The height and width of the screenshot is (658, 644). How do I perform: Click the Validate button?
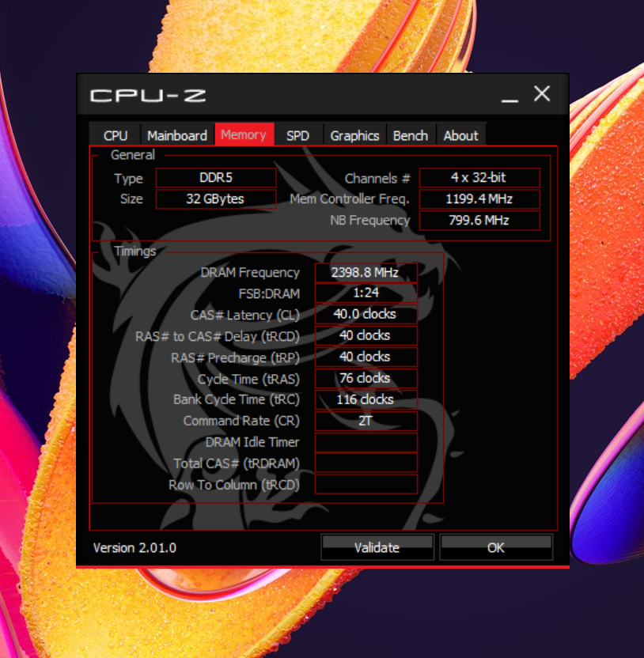tap(377, 547)
